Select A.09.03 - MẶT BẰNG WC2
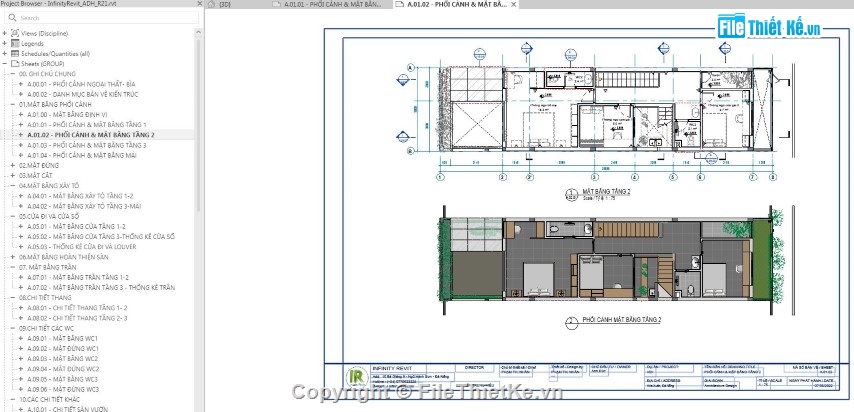The image size is (854, 412). point(63,359)
